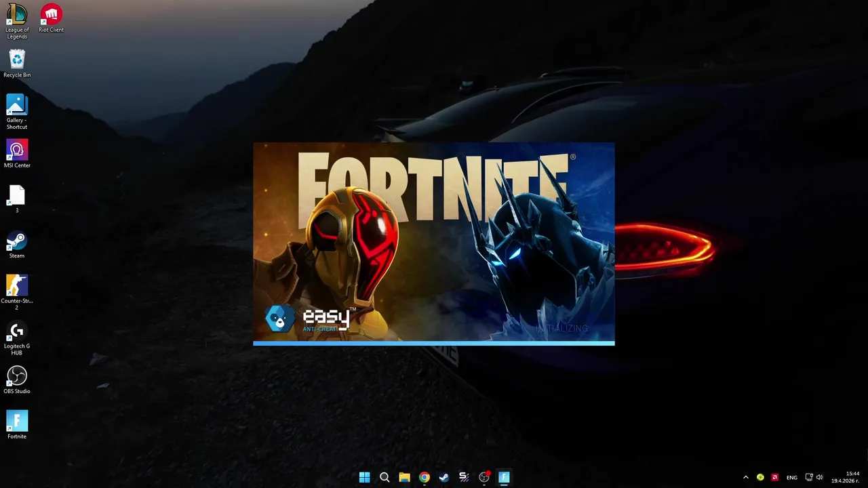
Task: Select the Riot Client desktop icon
Action: [51, 18]
